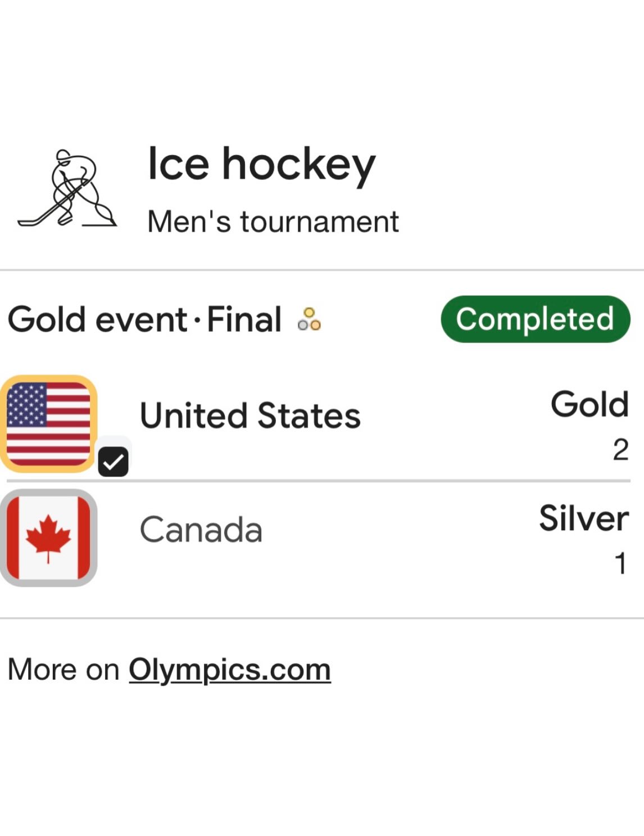Open the Olympics.com link
The width and height of the screenshot is (644, 836).
(229, 670)
